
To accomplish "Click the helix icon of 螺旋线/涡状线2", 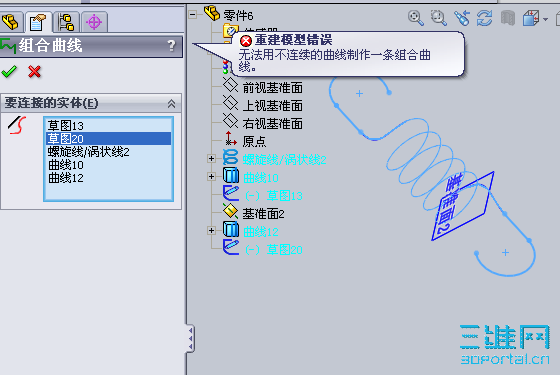I will click(x=231, y=157).
